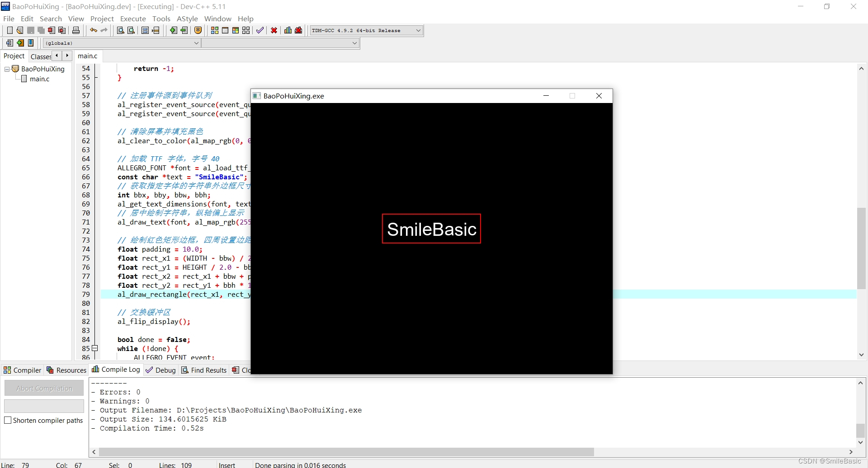Switch to the Debug bottom tab
The image size is (868, 468).
(x=161, y=370)
